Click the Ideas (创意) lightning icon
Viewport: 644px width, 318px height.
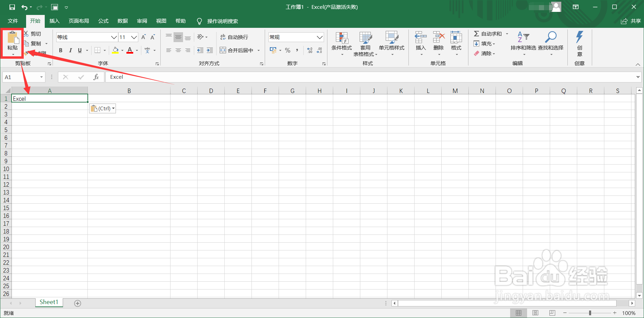[580, 37]
